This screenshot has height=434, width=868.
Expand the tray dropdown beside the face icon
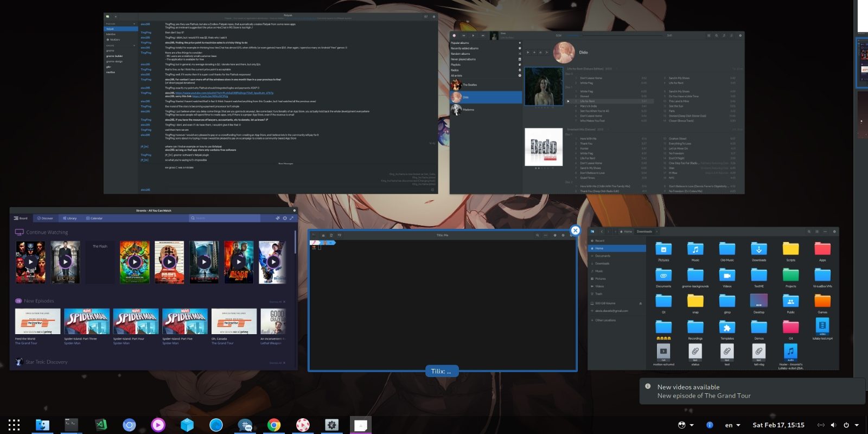(x=692, y=425)
